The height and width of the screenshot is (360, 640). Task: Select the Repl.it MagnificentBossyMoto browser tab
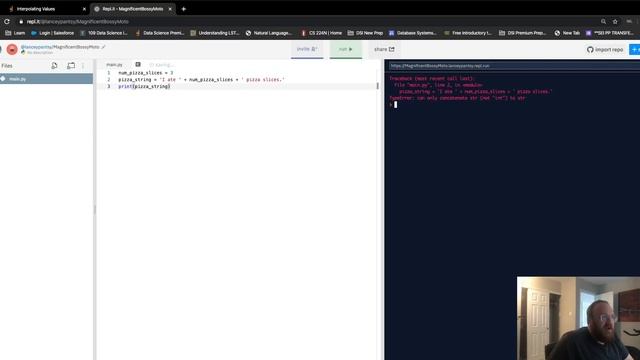[133, 9]
